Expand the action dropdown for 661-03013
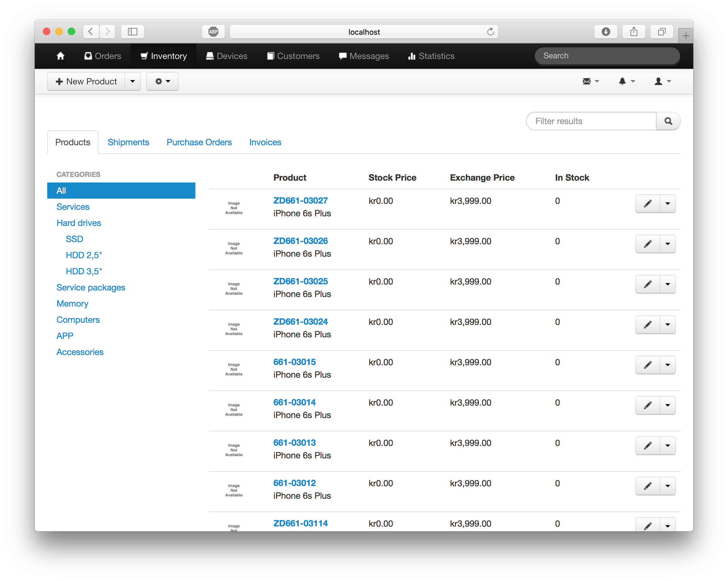Image resolution: width=728 pixels, height=581 pixels. tap(666, 445)
